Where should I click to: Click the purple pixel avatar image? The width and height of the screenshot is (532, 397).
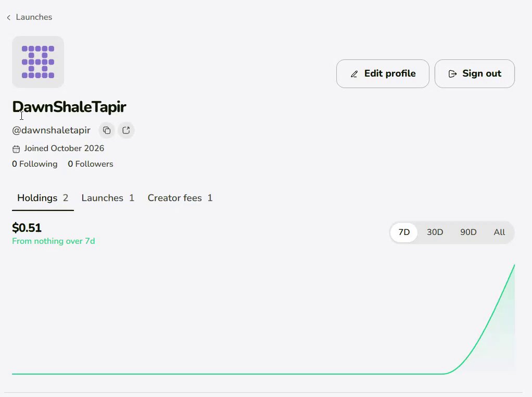(38, 62)
